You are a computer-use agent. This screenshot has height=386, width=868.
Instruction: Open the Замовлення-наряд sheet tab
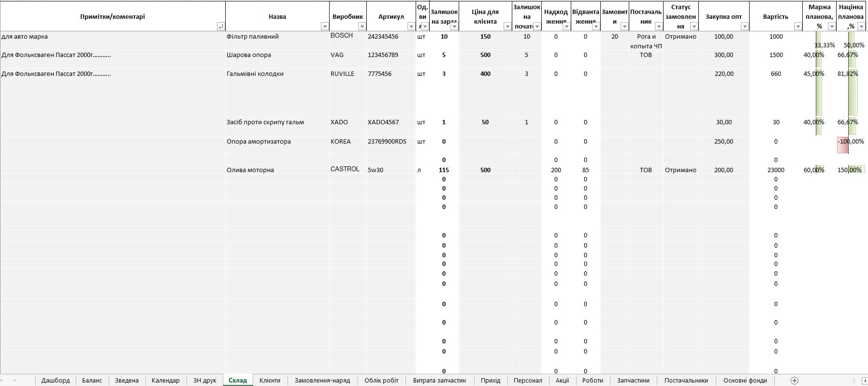322,381
